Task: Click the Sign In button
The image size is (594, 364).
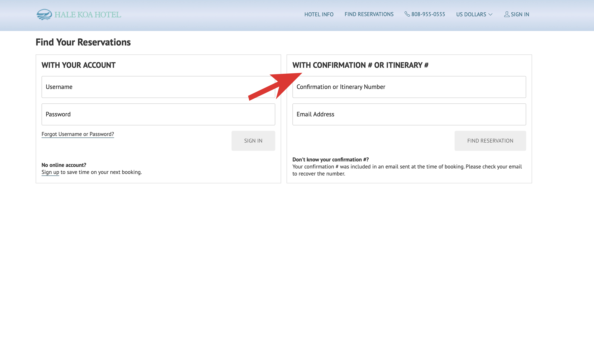Action: (x=253, y=141)
